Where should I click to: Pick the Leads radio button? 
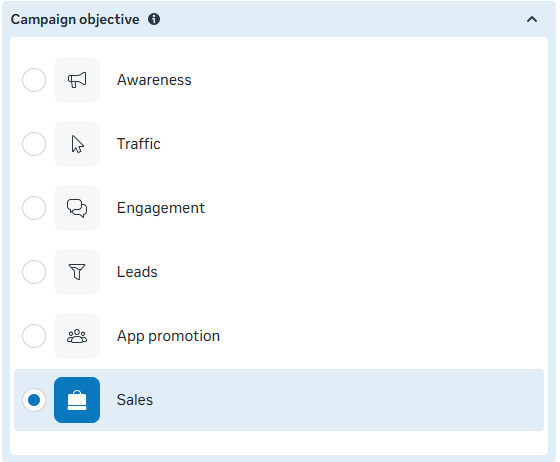click(x=34, y=272)
